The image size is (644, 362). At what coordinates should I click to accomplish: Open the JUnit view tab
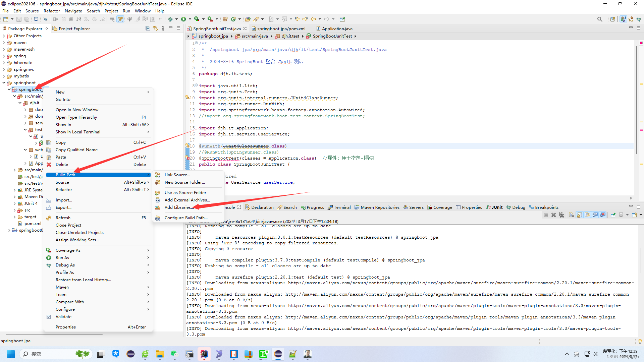[494, 207]
